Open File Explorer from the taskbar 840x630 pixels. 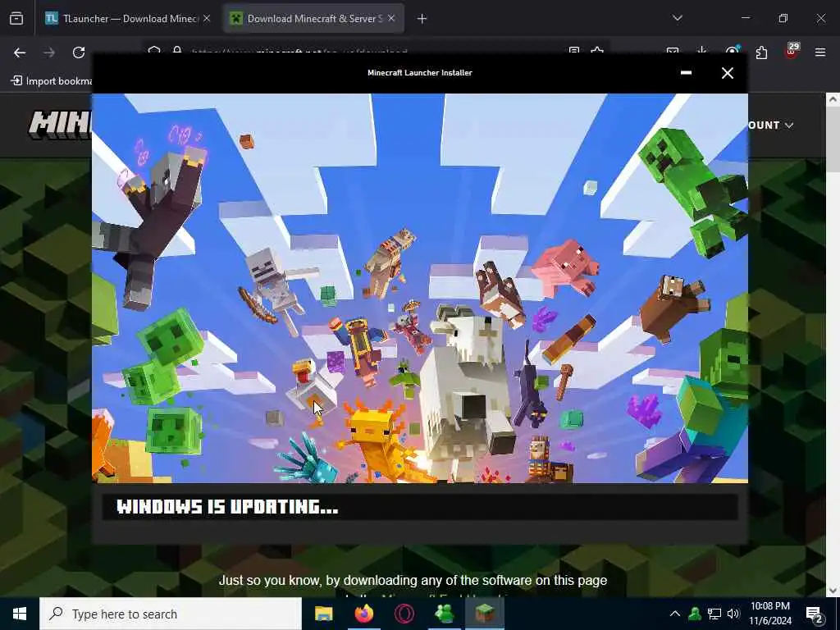(x=323, y=614)
